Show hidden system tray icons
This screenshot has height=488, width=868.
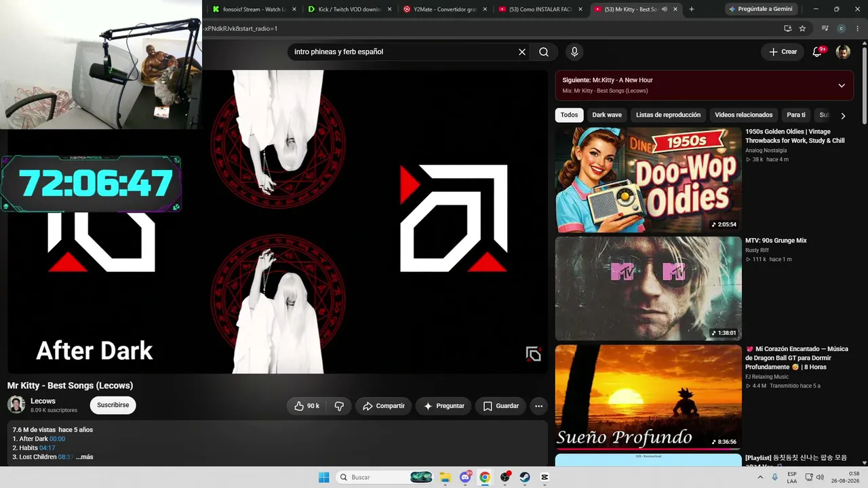click(760, 477)
